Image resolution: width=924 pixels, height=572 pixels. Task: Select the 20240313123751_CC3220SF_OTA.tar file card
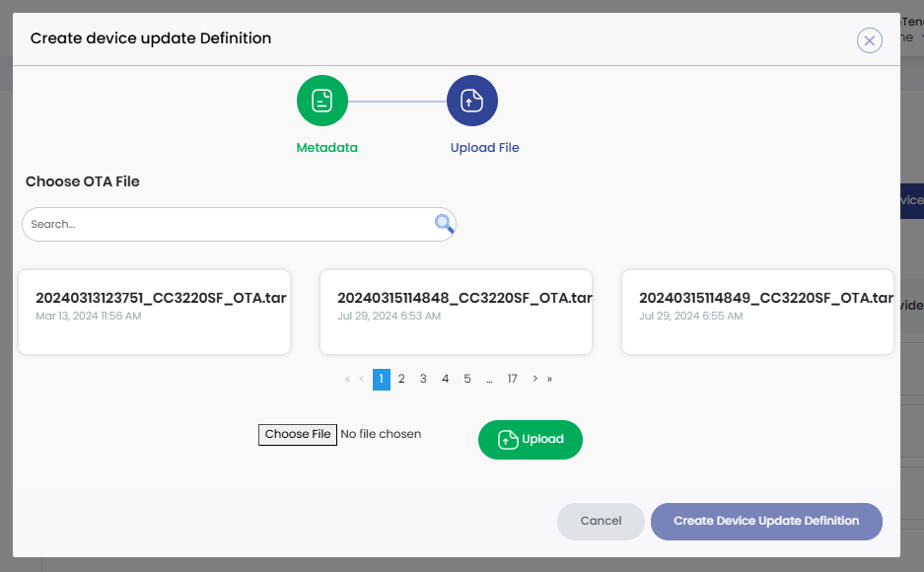155,313
